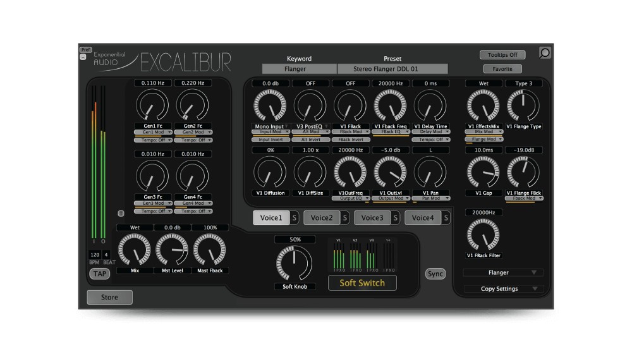Click the Soft Switch button
This screenshot has height=364, width=632.
click(x=362, y=283)
